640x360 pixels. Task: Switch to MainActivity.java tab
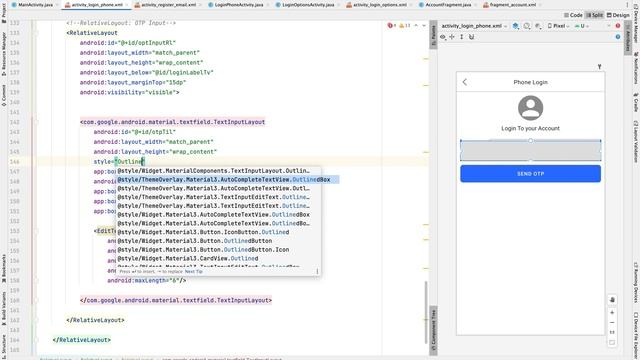pos(34,5)
